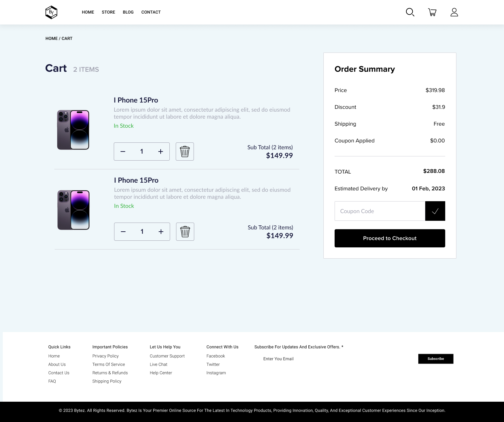Decrease second item quantity with minus
The image size is (504, 422).
123,232
